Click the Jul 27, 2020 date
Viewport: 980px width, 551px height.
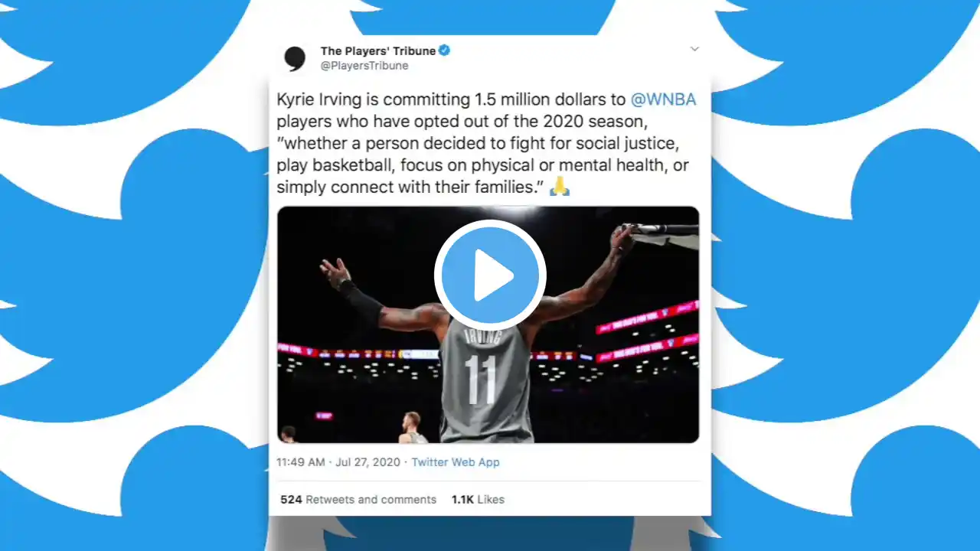click(367, 462)
